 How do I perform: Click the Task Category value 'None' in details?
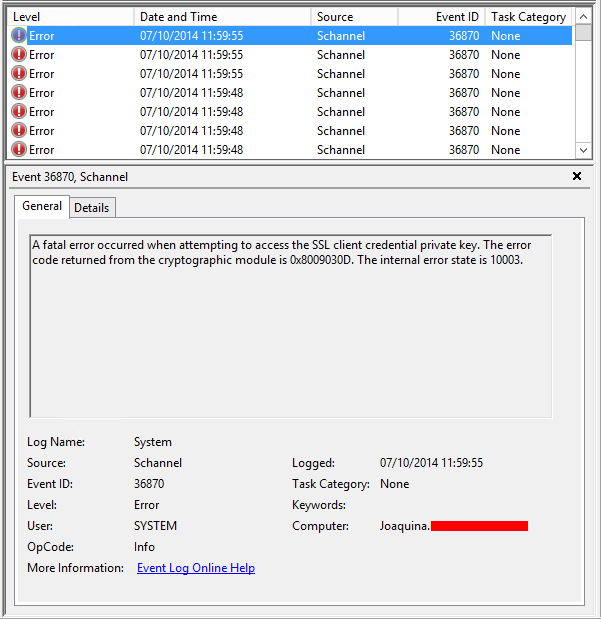(x=394, y=484)
